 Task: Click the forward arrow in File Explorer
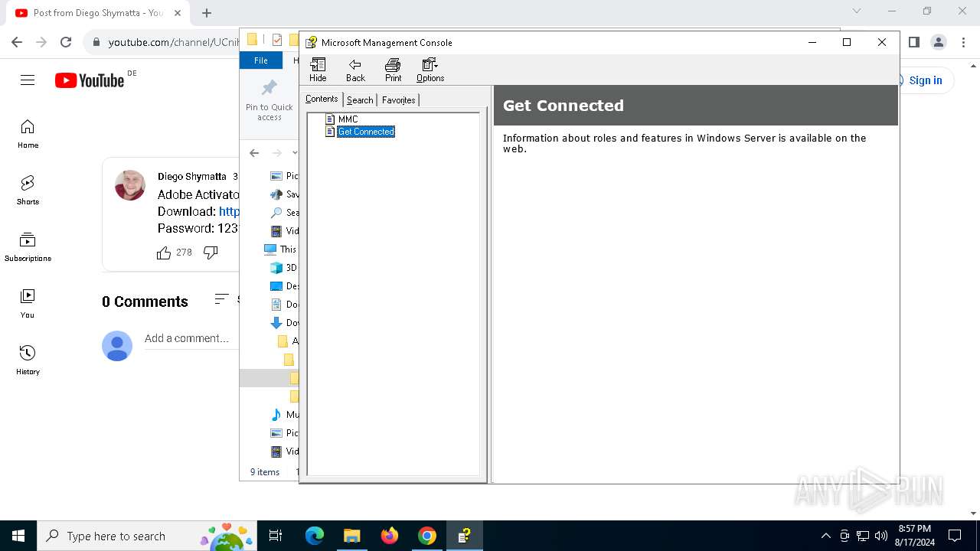(276, 153)
